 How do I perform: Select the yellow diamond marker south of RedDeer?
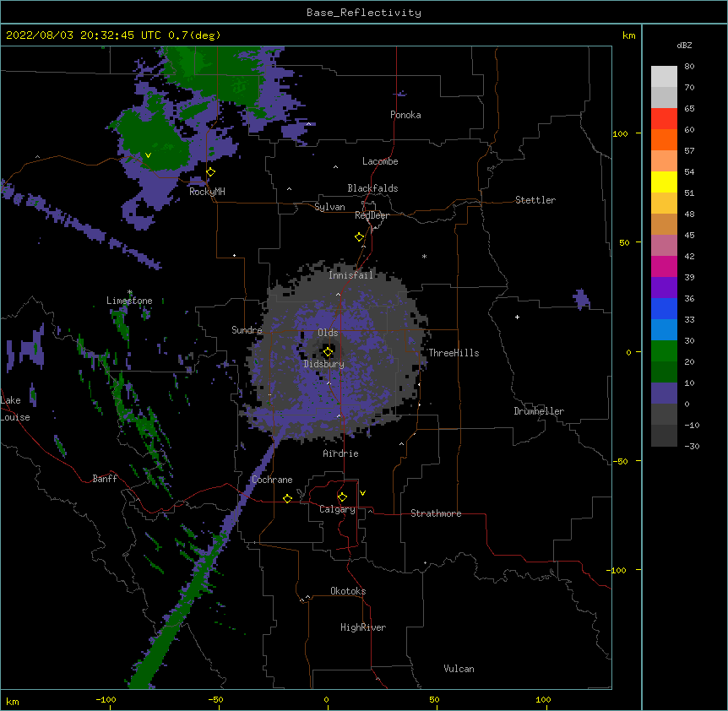tap(360, 237)
